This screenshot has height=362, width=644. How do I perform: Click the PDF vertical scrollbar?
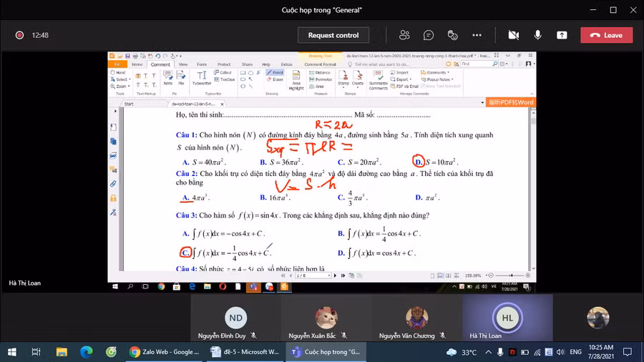tap(533, 186)
